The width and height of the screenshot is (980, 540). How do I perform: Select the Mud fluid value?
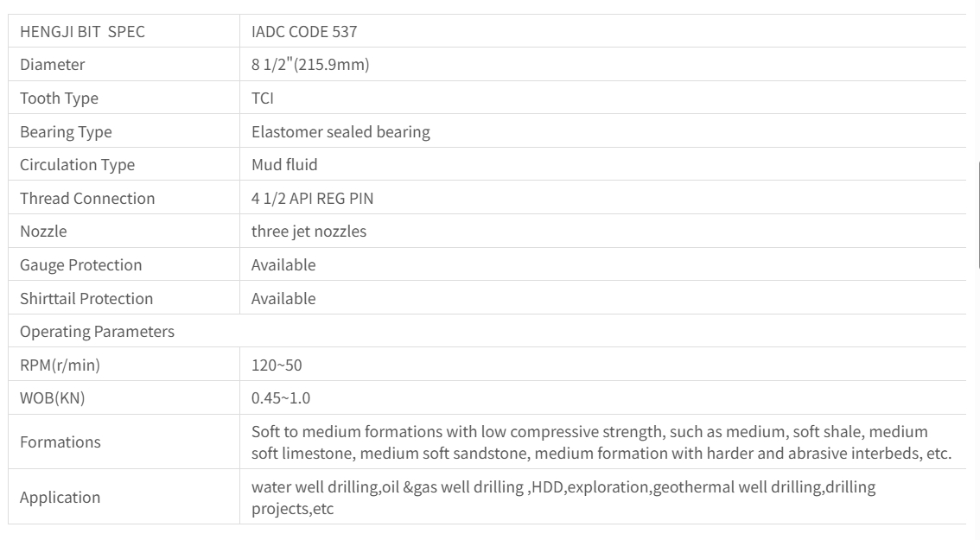[x=284, y=165]
